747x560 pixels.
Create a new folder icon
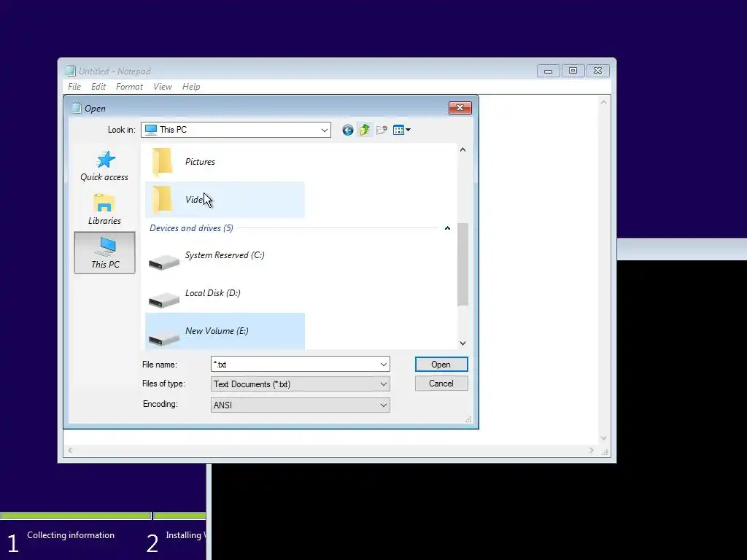[382, 130]
